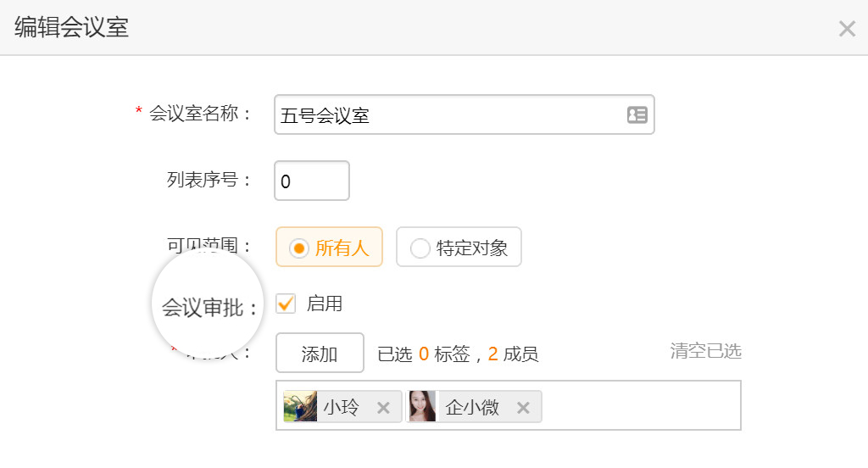868x468 pixels.
Task: Toggle the 启用 meeting approval checkbox
Action: (286, 304)
